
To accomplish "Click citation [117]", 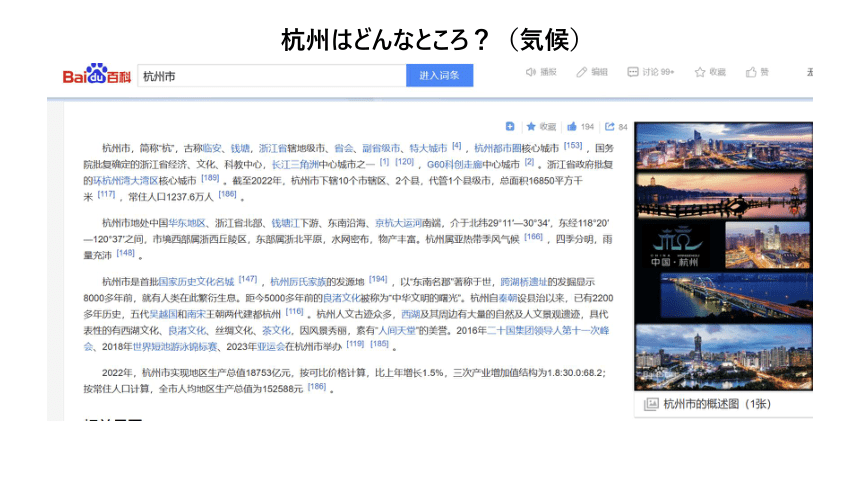I will coord(106,194).
